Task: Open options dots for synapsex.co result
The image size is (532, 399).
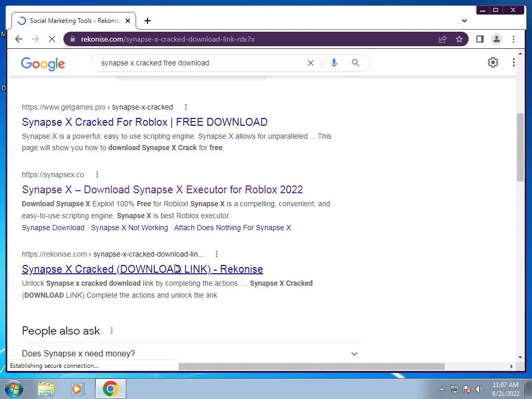Action: click(x=97, y=175)
